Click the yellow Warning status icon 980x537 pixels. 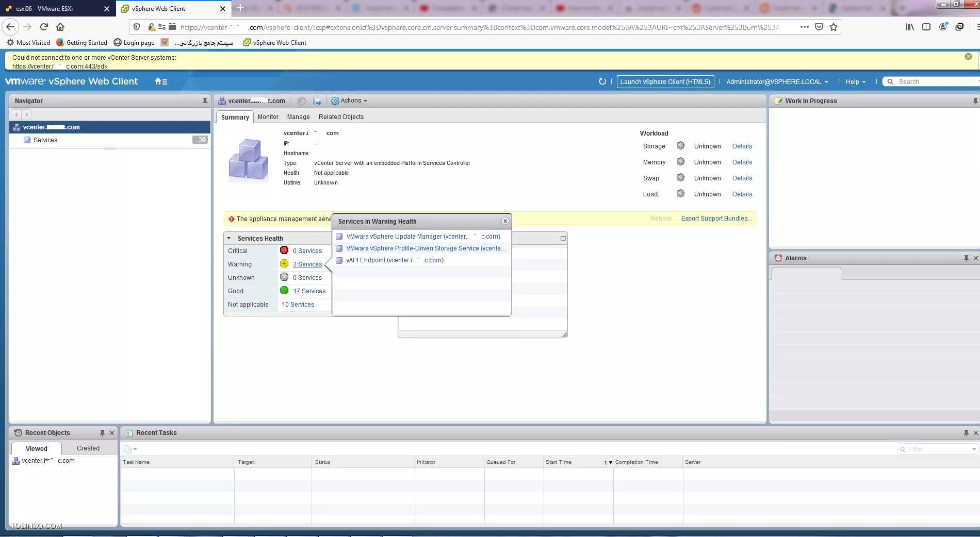point(284,264)
